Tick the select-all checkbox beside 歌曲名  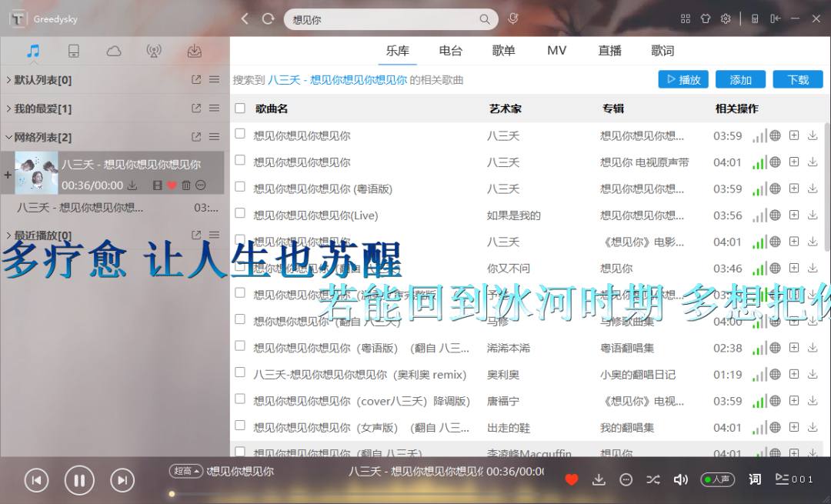tap(240, 108)
